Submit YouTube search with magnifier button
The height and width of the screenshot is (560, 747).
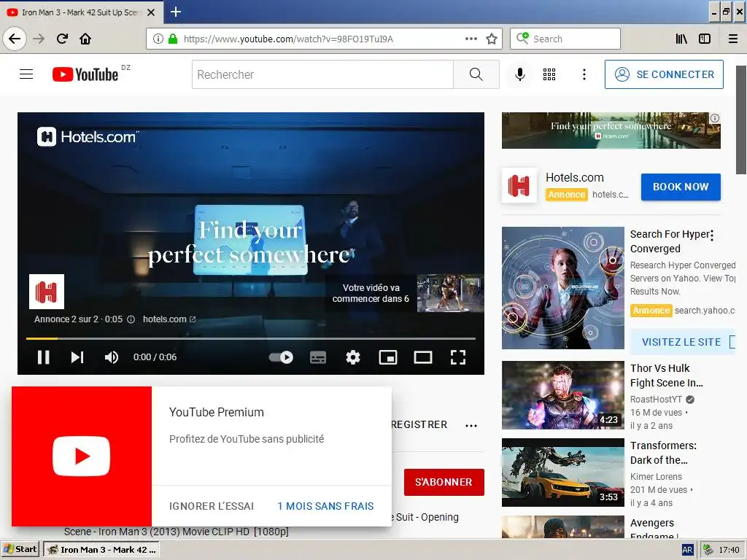click(476, 74)
